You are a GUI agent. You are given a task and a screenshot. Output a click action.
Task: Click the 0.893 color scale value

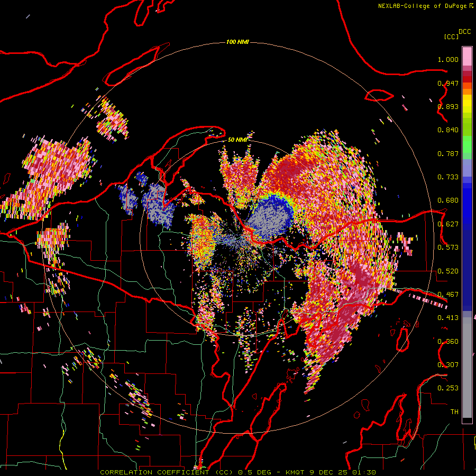pyautogui.click(x=448, y=106)
